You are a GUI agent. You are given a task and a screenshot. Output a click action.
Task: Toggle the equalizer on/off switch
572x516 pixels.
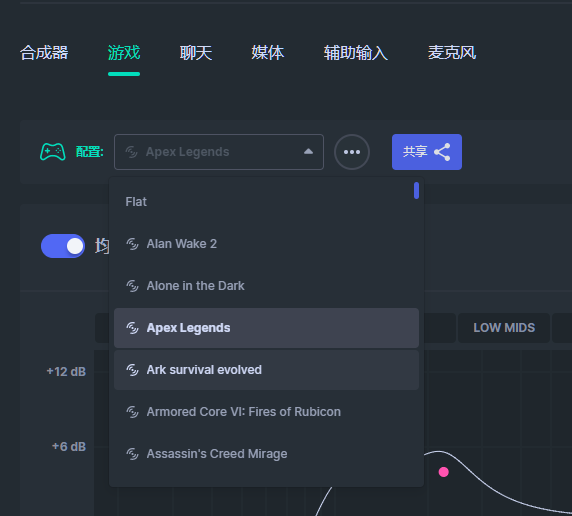click(63, 246)
